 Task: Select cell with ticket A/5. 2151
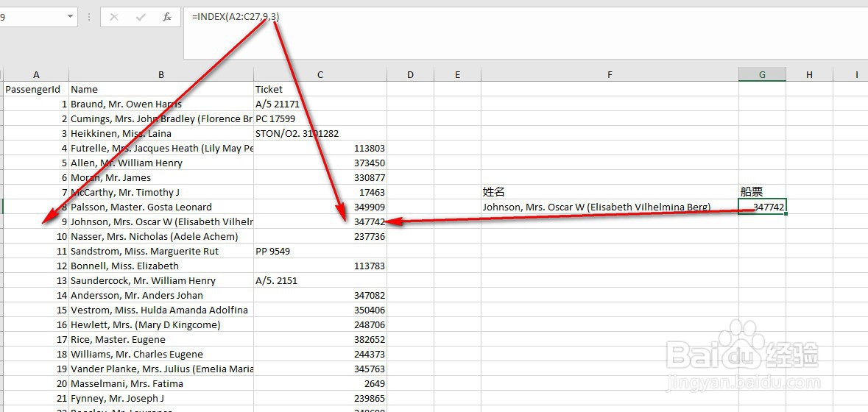pos(320,280)
